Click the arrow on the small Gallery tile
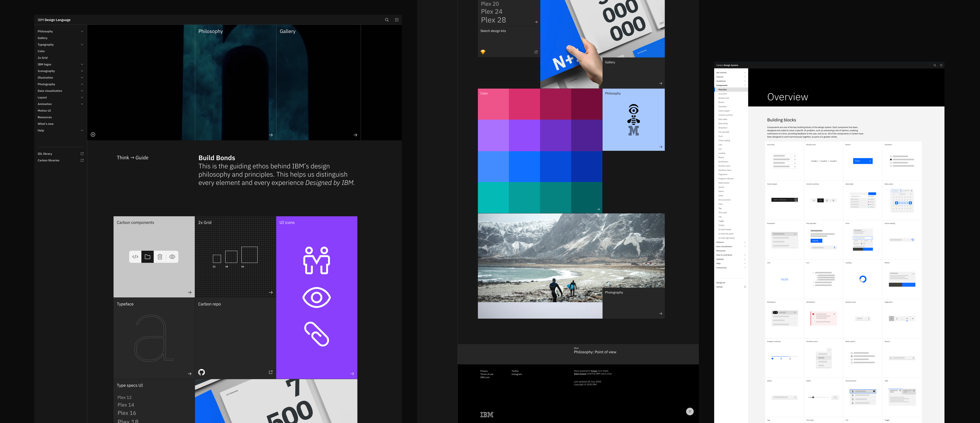This screenshot has width=980, height=423. coord(661,83)
